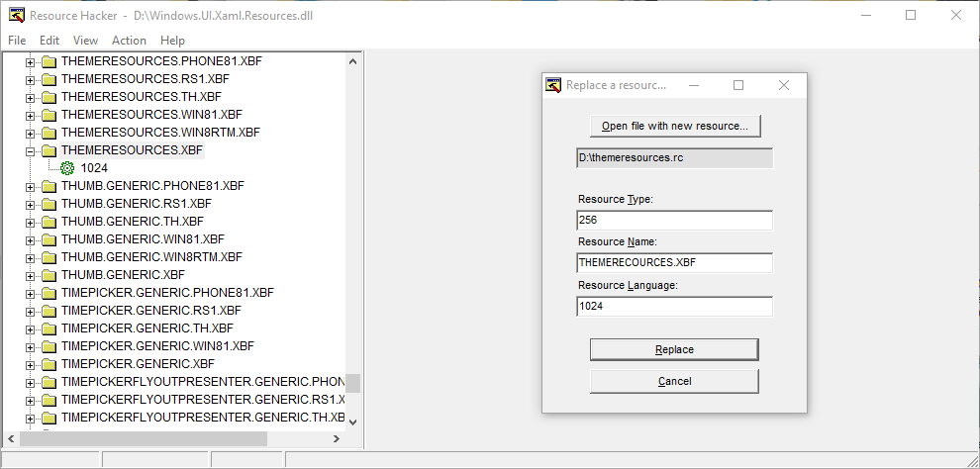Click folder icon of TIMEPICKERFLYOUTPRESENTER.GENERIC.RS1
Image resolution: width=980 pixels, height=469 pixels.
tap(49, 400)
